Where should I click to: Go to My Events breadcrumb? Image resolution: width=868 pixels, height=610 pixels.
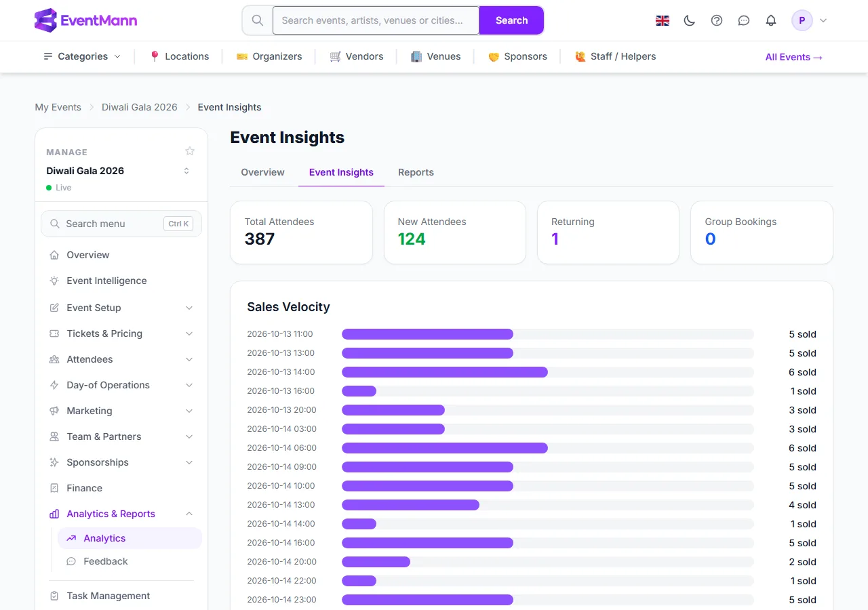[x=58, y=107]
